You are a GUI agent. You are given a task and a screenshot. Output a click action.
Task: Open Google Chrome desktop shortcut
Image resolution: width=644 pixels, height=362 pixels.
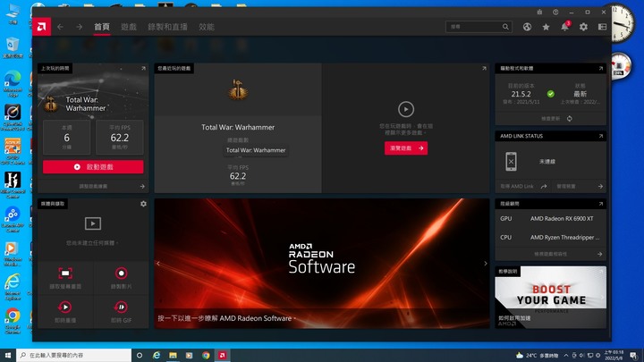pyautogui.click(x=13, y=321)
